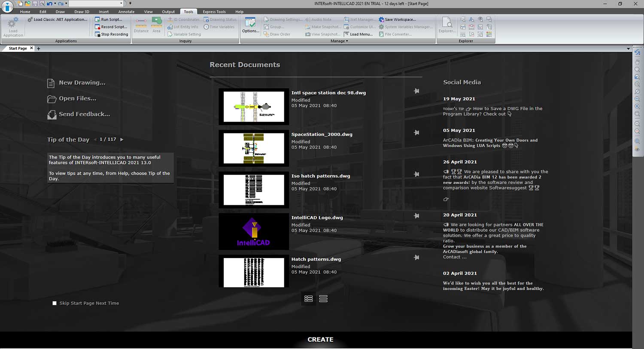This screenshot has height=349, width=644.
Task: Pin the IntelliCAD Logo.dwg document
Action: [x=416, y=216]
